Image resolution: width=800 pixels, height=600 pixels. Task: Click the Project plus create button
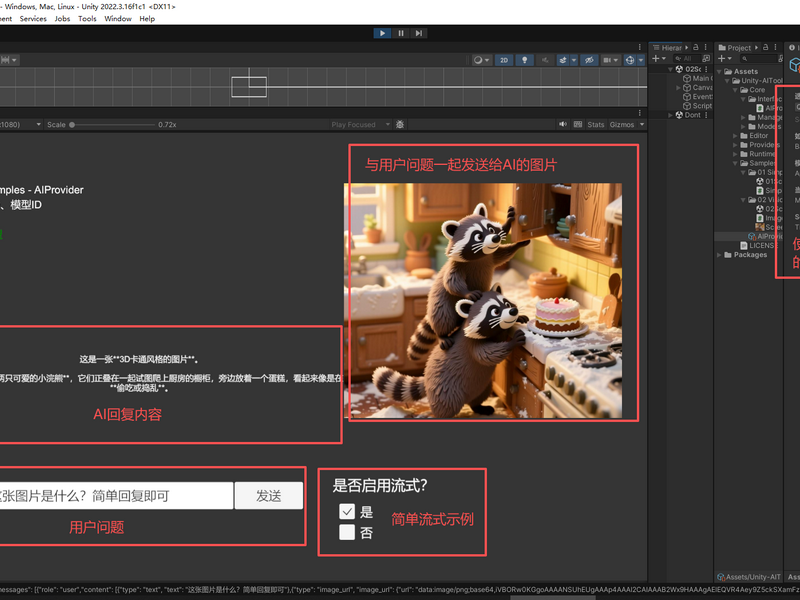724,59
